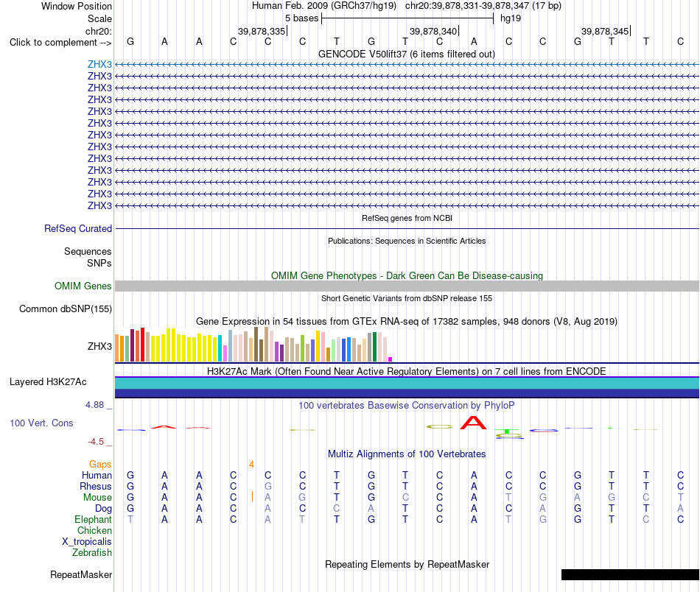The height and width of the screenshot is (592, 700).
Task: Click the dark blue H3K27Ac signal band
Action: click(x=407, y=393)
